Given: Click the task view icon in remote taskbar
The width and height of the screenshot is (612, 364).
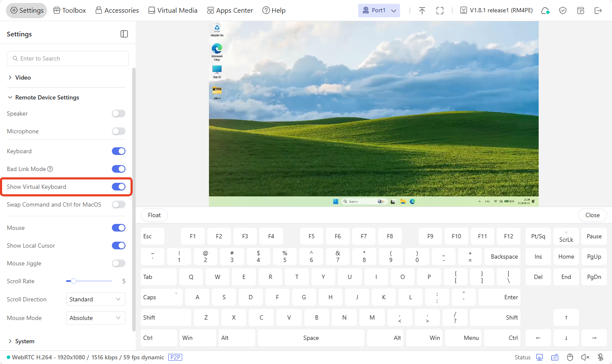Looking at the screenshot, I should tap(393, 201).
